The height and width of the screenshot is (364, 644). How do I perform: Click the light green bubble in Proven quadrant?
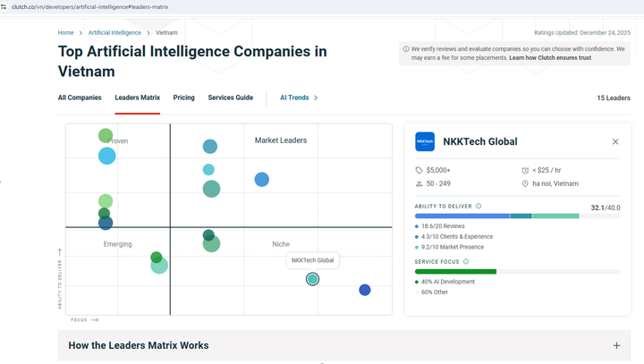[106, 201]
